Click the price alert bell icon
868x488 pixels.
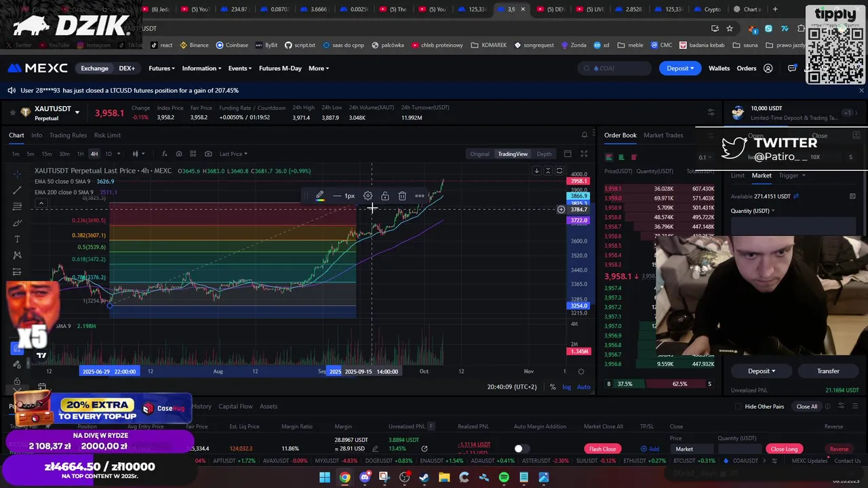click(x=585, y=135)
